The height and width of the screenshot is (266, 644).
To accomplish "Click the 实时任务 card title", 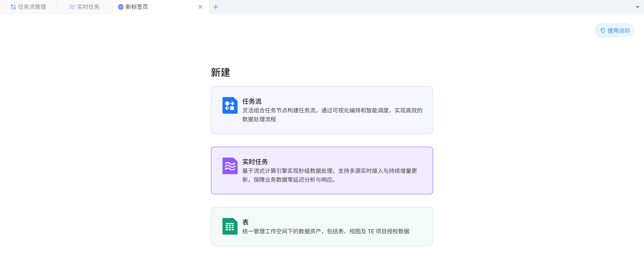I will pos(255,162).
